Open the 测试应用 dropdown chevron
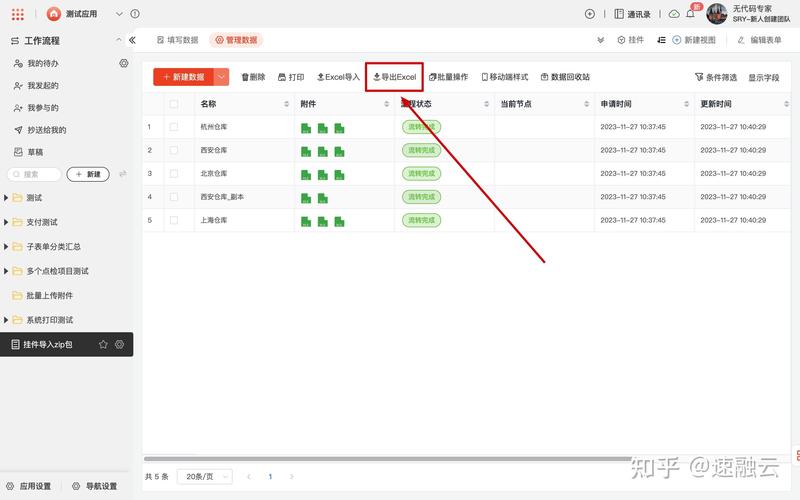The image size is (800, 500). pos(119,14)
